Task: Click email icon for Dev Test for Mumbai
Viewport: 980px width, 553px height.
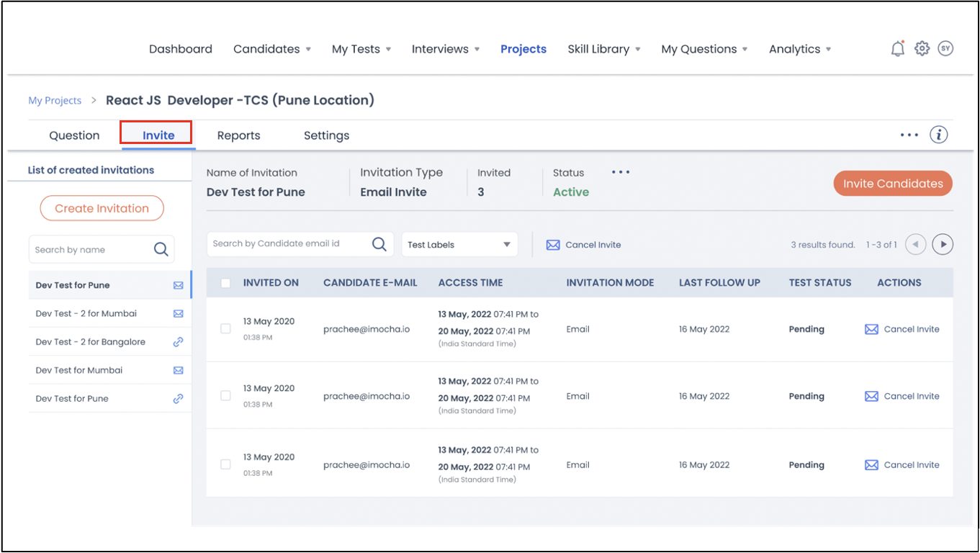Action: tap(179, 370)
